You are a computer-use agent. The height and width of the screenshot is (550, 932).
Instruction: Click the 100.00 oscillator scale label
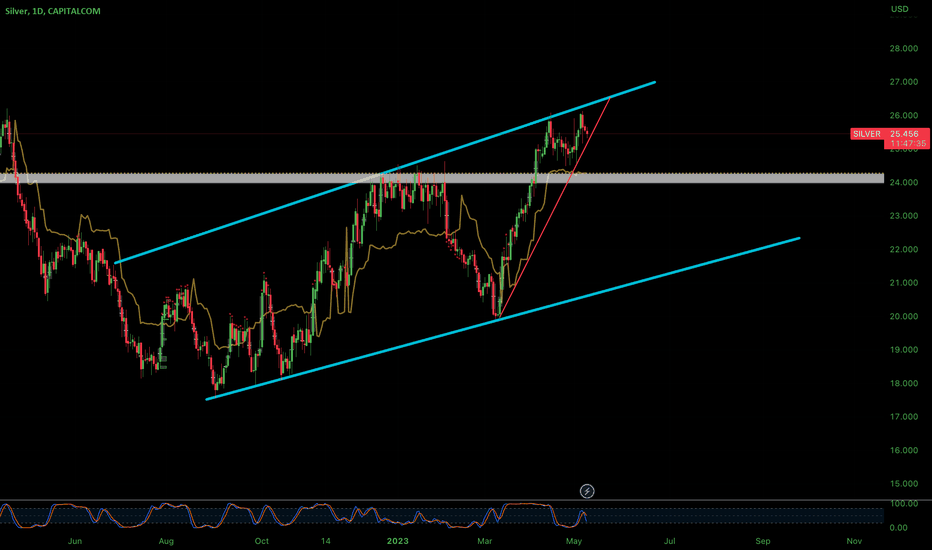click(903, 504)
